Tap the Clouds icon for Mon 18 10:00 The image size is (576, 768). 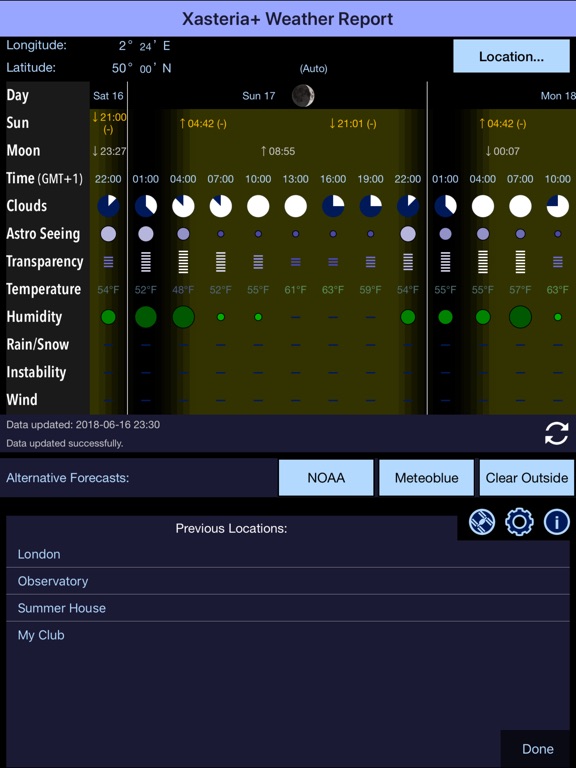point(558,206)
